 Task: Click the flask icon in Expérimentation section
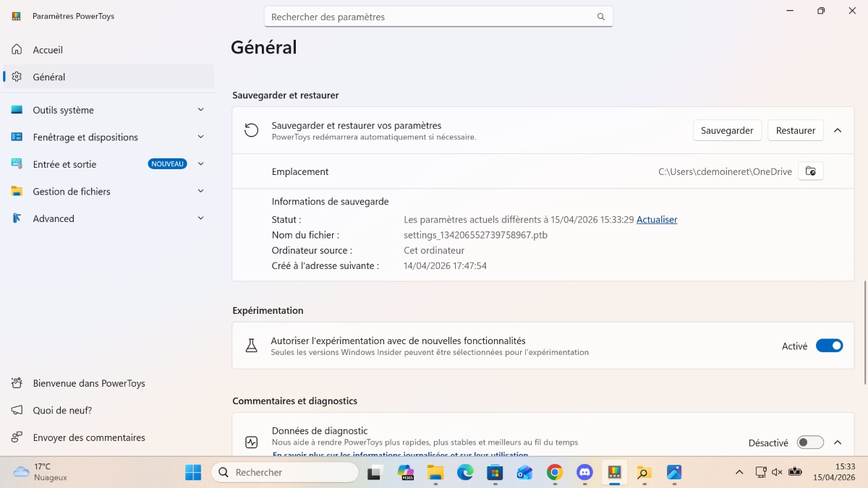click(251, 346)
